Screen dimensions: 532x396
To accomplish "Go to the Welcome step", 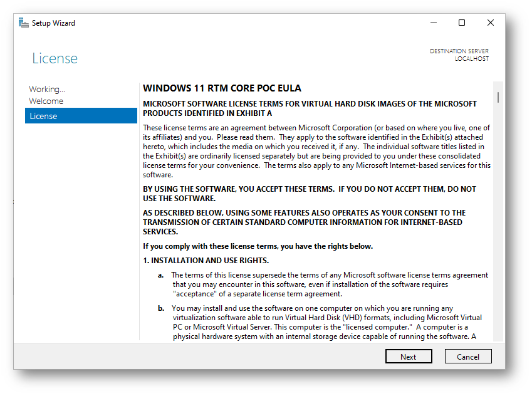I will (x=46, y=101).
